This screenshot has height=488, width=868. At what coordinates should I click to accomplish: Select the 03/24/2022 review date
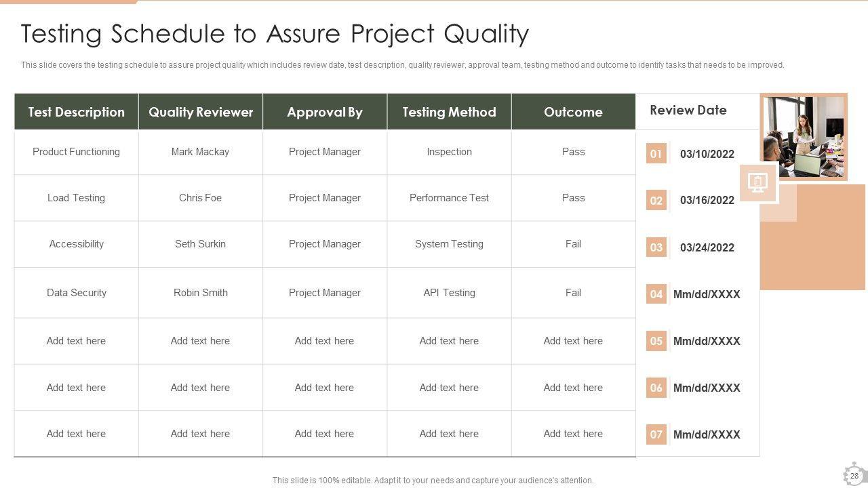(x=707, y=247)
